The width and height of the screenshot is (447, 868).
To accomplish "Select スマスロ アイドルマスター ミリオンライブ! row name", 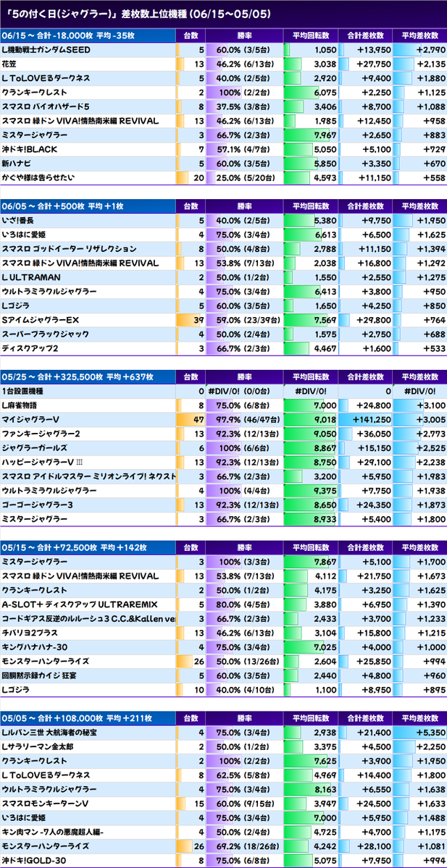I will (88, 476).
